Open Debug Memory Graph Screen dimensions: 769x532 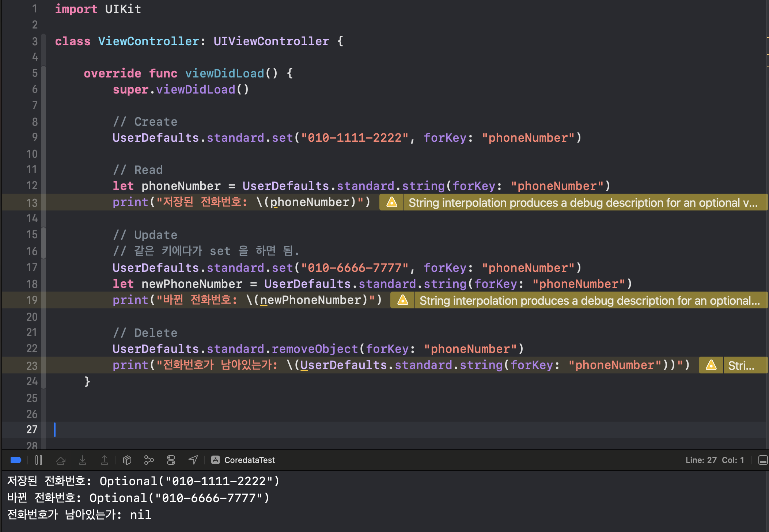[x=149, y=460]
